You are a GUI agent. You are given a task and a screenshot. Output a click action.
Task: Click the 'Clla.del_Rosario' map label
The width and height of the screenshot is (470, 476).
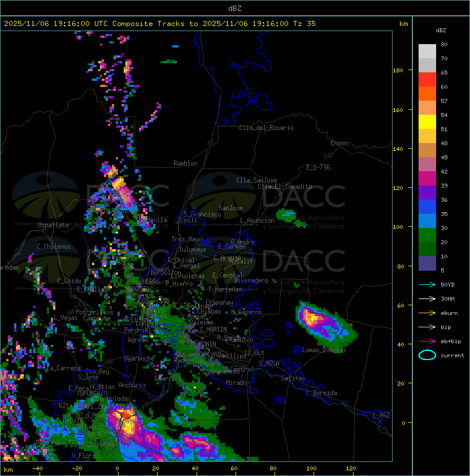(266, 128)
